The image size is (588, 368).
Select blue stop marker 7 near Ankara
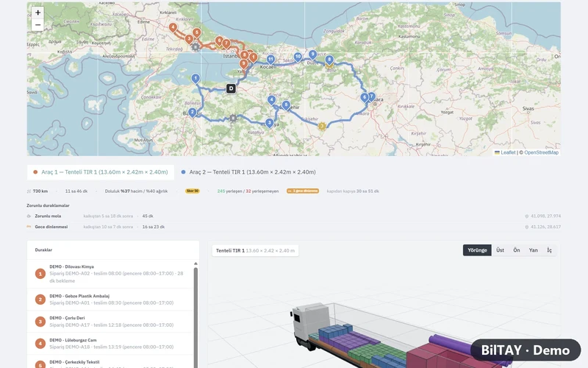pyautogui.click(x=371, y=96)
